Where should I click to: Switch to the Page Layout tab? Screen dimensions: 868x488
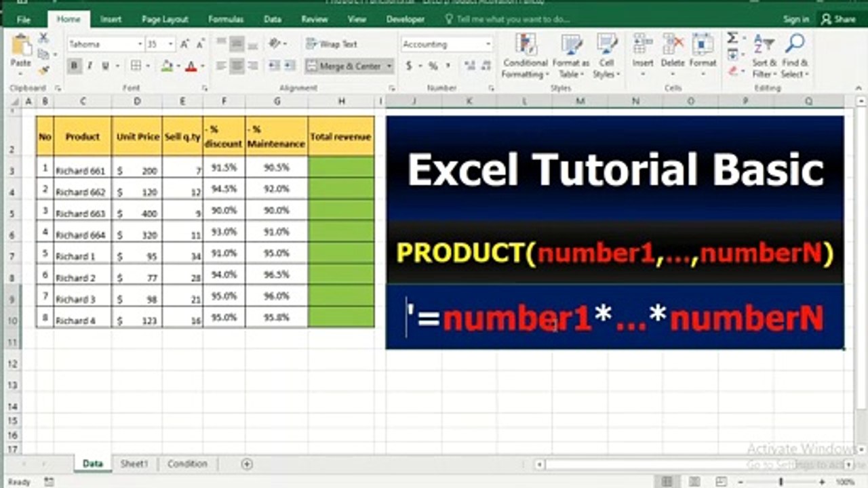[165, 20]
